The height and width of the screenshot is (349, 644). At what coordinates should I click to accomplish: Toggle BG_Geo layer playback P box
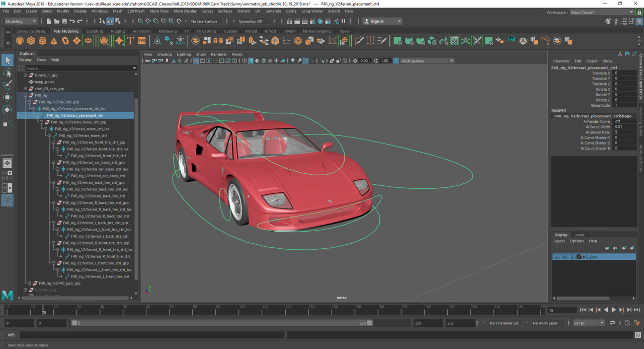coord(564,257)
